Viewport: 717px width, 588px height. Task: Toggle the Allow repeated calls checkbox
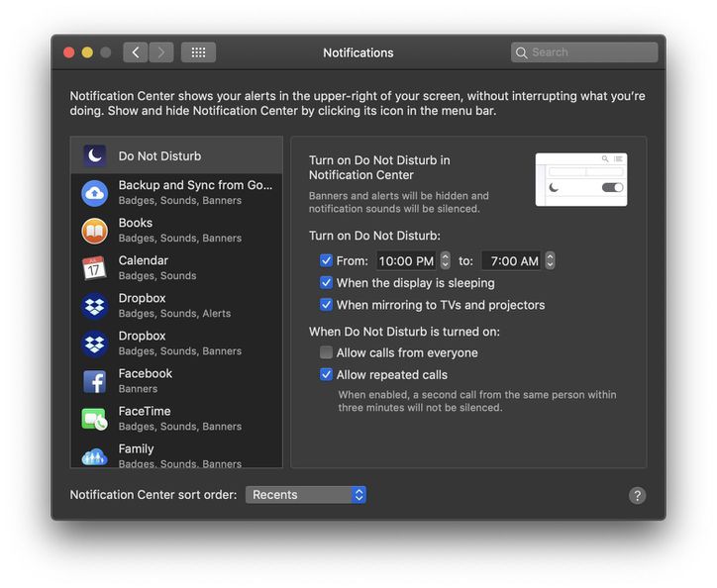(327, 375)
